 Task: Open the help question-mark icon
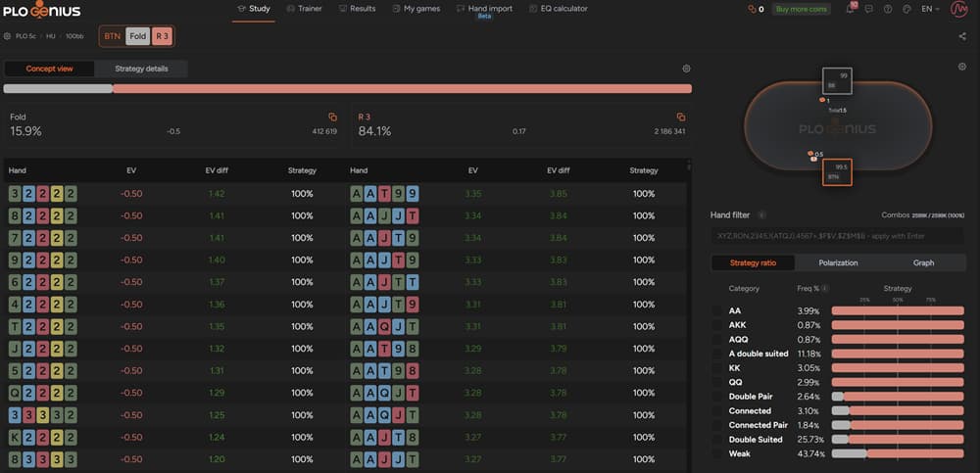(888, 10)
